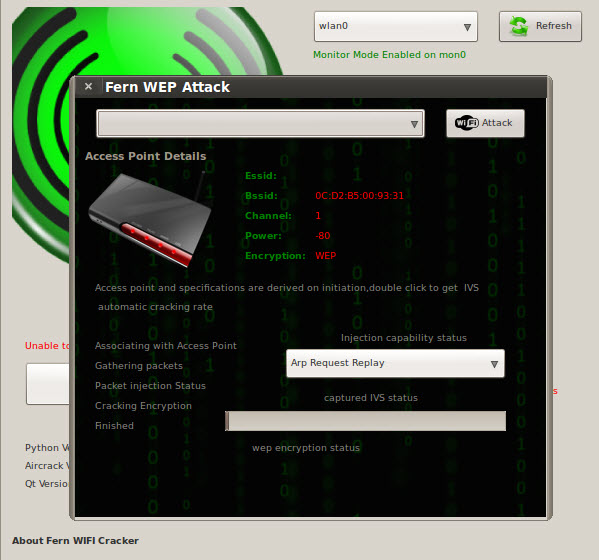The width and height of the screenshot is (599, 560).
Task: Click the Monitor Mode Enabled on mon0 message
Action: (389, 55)
